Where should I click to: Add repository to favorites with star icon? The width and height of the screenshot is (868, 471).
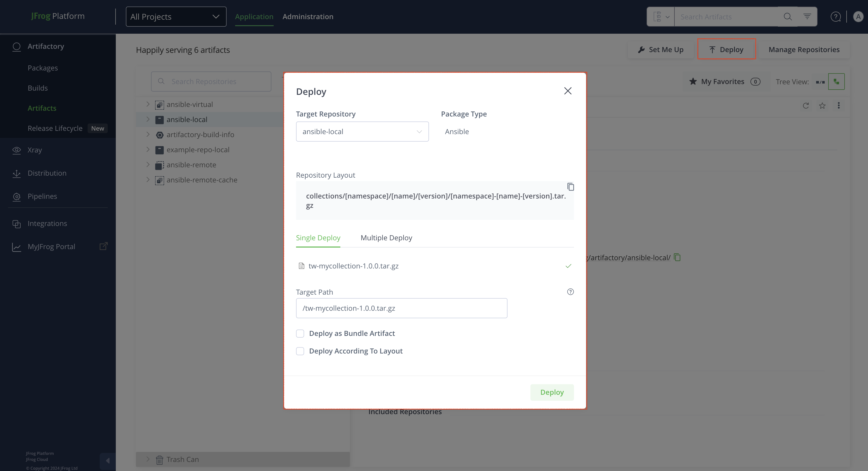pos(822,106)
